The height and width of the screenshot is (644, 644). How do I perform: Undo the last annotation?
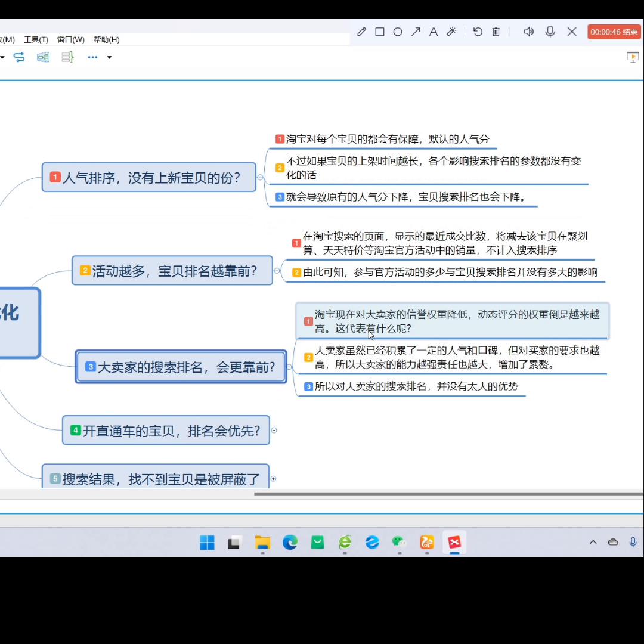pyautogui.click(x=478, y=32)
